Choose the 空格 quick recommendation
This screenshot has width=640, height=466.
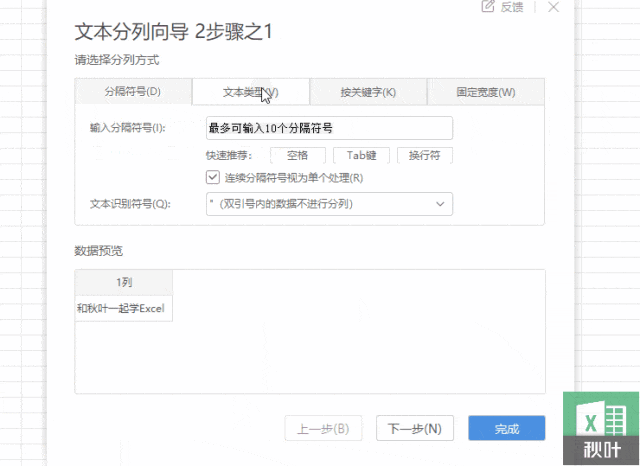pos(298,155)
